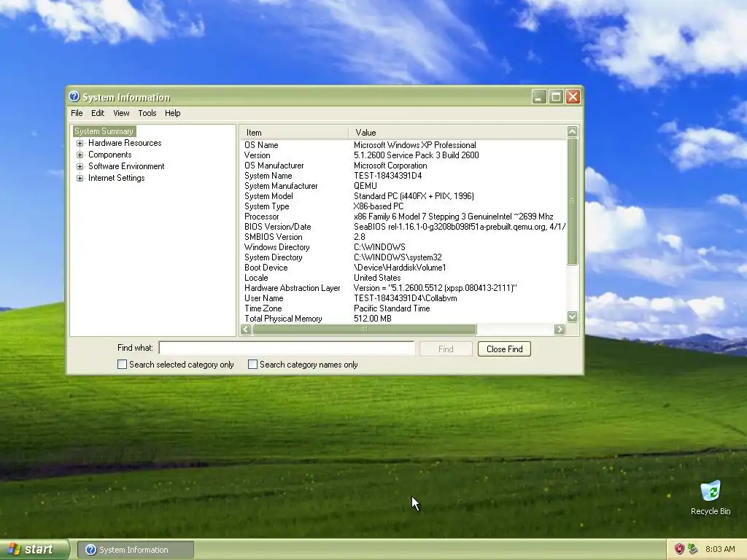747x560 pixels.
Task: Click the network connection tray icon
Action: [693, 549]
